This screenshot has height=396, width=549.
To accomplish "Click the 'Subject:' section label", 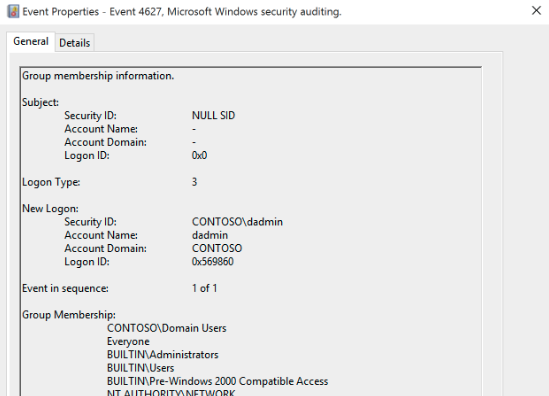I will (40, 102).
